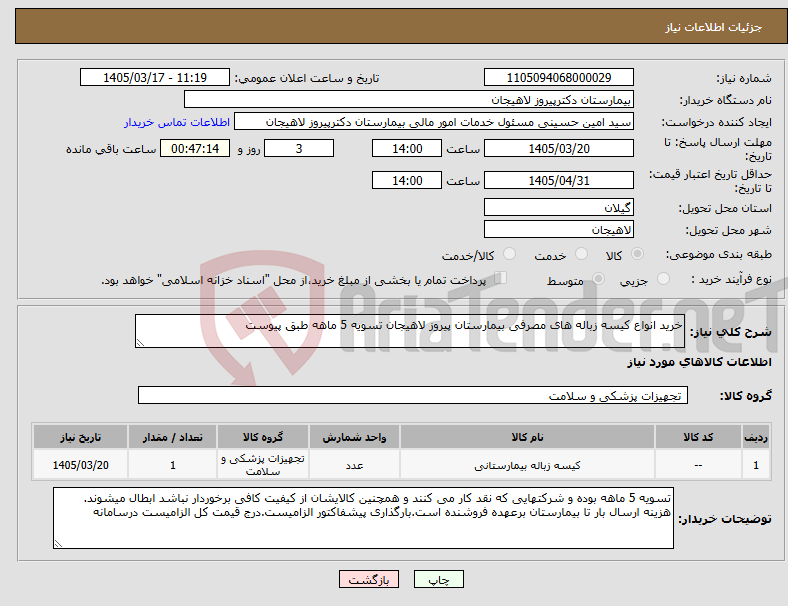
Task: Click the need date cell 1405/03/20 in table
Action: point(80,465)
